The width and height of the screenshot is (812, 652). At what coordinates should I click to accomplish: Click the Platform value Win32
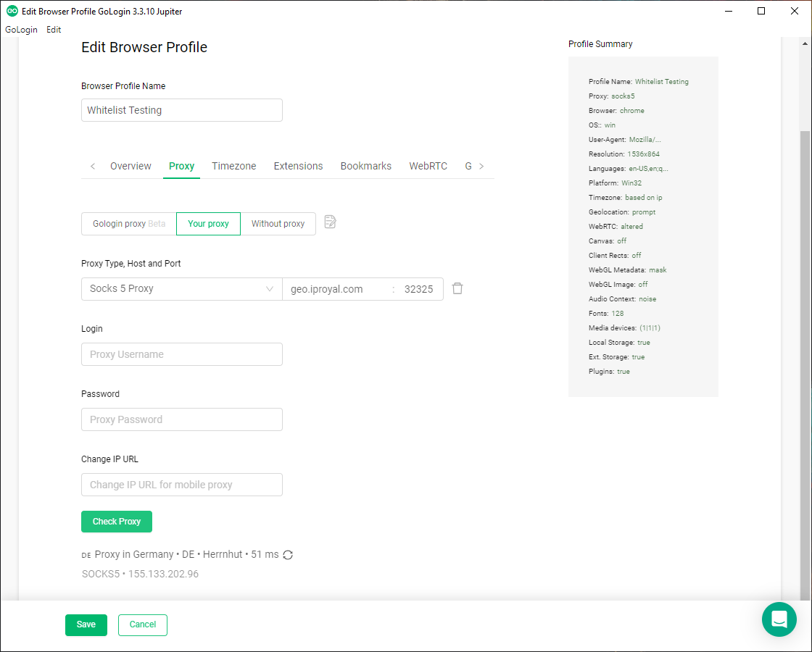click(631, 183)
